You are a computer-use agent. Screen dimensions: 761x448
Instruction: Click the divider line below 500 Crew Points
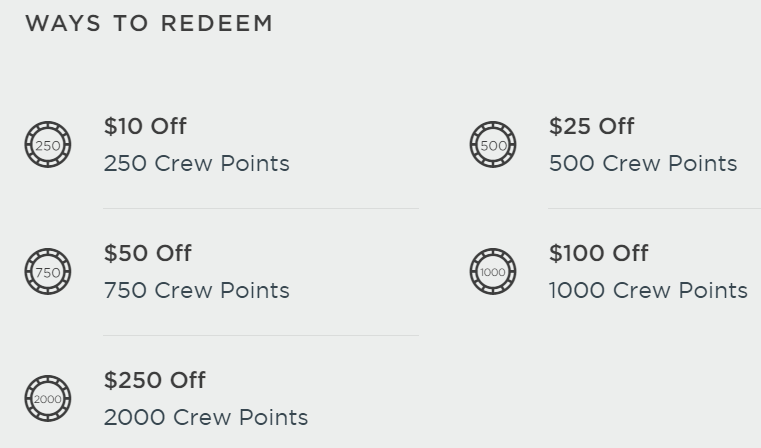click(654, 208)
